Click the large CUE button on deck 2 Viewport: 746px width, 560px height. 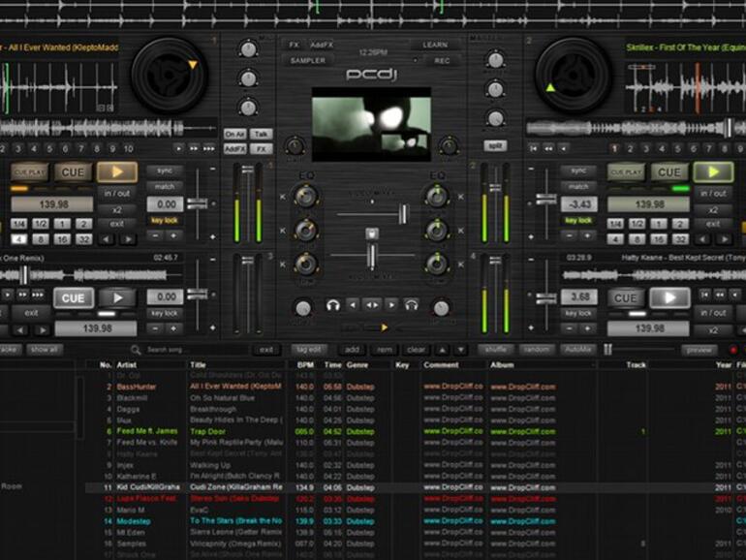[668, 171]
